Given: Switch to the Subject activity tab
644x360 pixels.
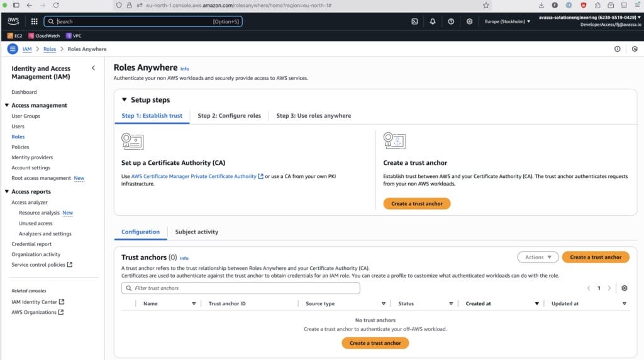Looking at the screenshot, I should point(196,232).
